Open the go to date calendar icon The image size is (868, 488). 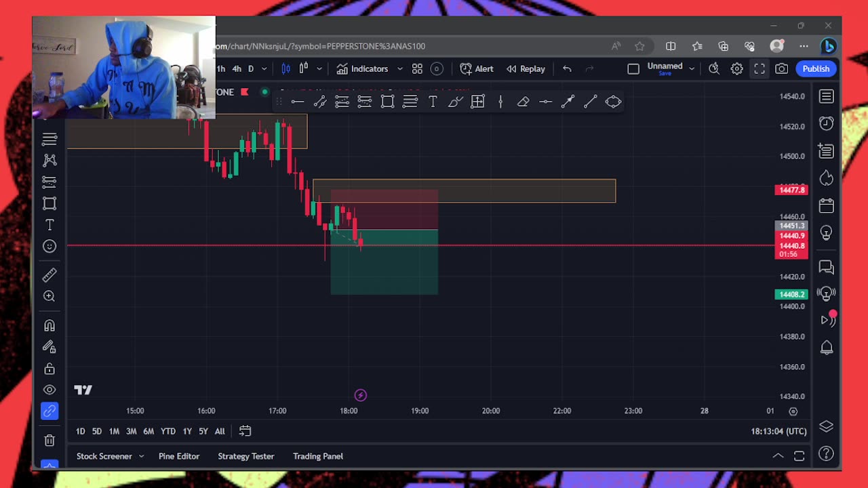[x=245, y=431]
